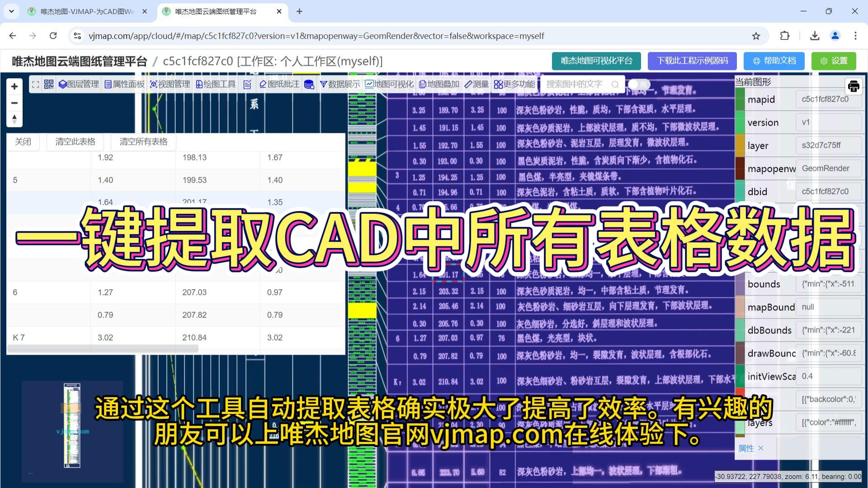Viewport: 868px width, 488px height.
Task: View site information icon in address bar
Action: pos(77,36)
